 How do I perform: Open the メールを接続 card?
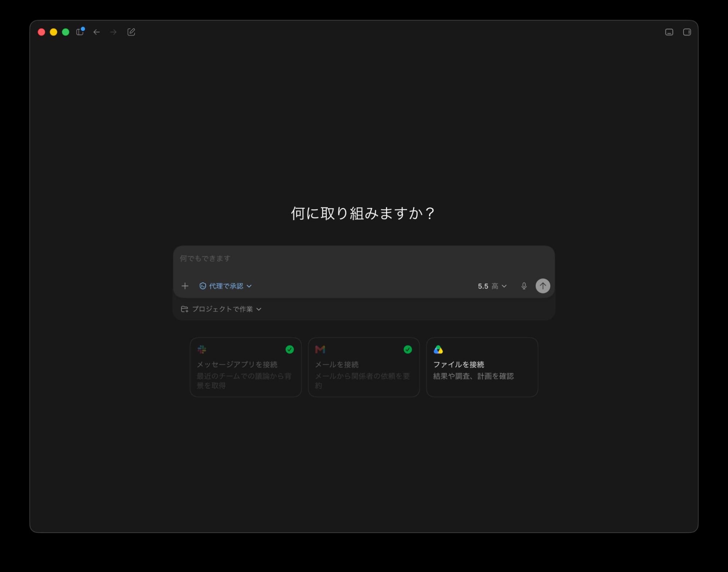click(363, 367)
